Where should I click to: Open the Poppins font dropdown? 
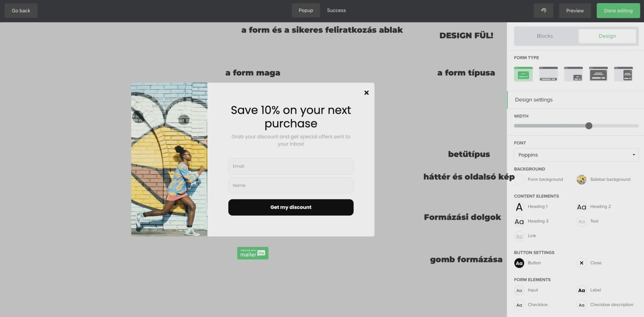[x=576, y=155]
